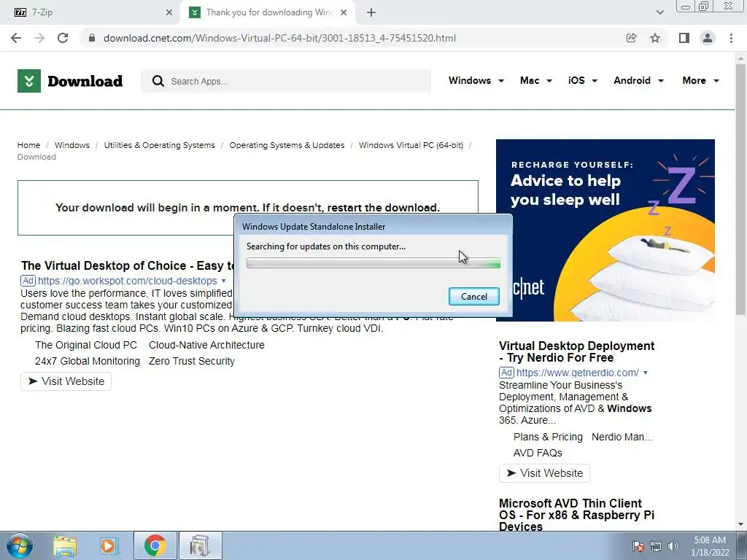Share this page icon in address bar
This screenshot has height=560, width=747.
pos(631,38)
